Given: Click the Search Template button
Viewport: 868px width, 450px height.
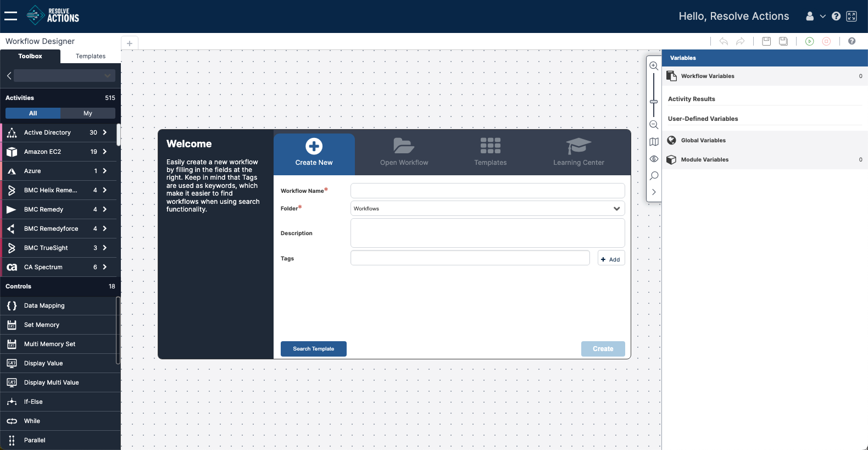Looking at the screenshot, I should pos(314,349).
